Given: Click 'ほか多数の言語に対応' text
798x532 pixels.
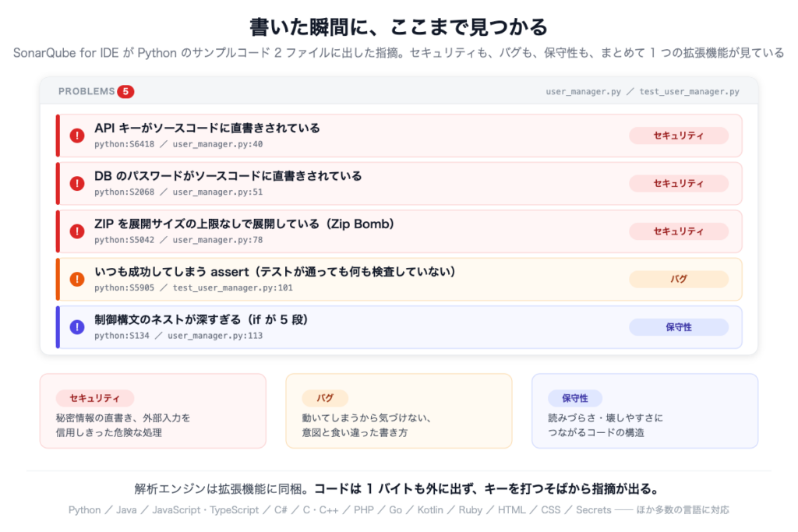Looking at the screenshot, I should pyautogui.click(x=683, y=510).
